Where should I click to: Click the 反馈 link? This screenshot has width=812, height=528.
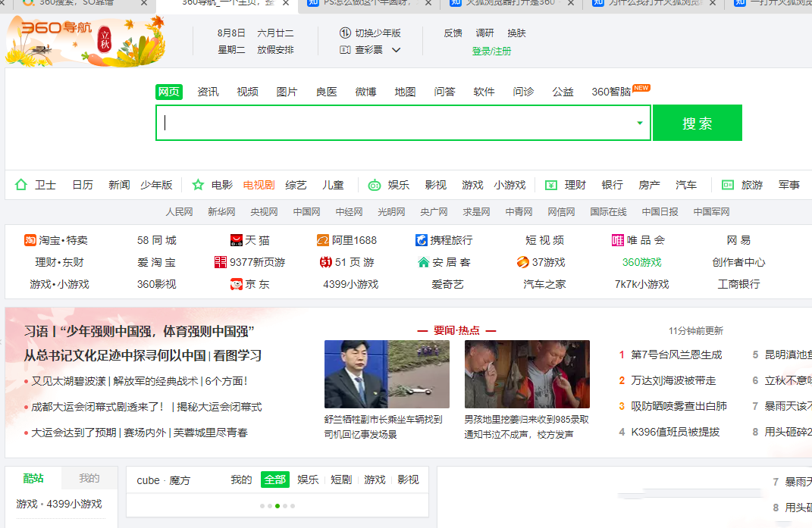tap(453, 33)
